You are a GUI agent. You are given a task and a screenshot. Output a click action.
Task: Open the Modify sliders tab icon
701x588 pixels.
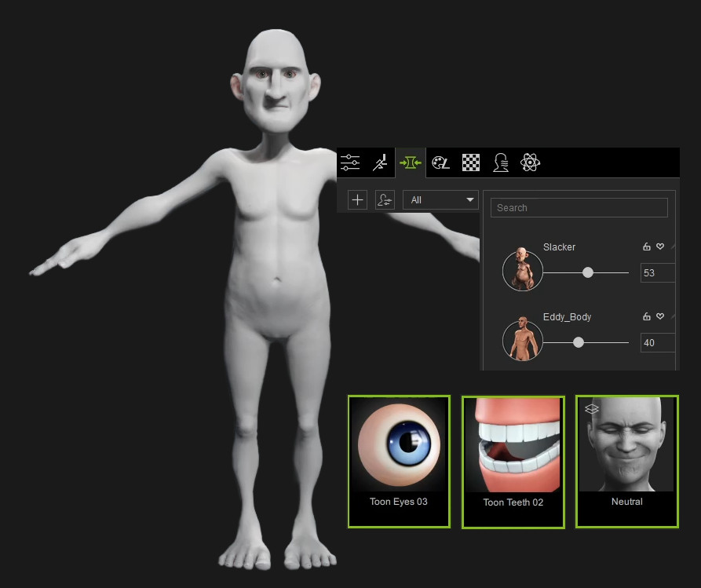(350, 163)
